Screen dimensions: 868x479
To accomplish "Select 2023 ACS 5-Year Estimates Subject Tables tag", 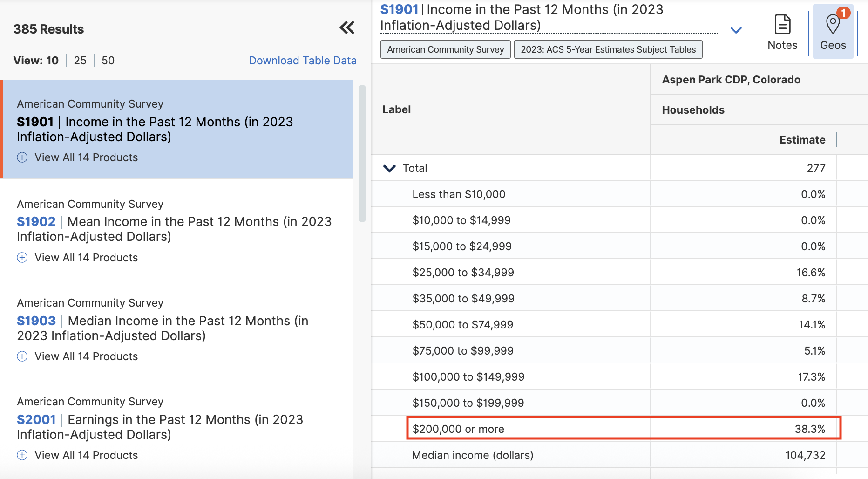I will point(608,49).
